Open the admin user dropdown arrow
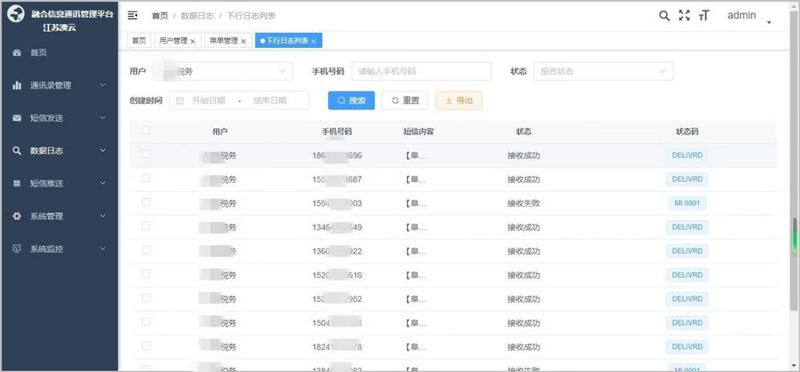Screen dimensions: 800x372 pyautogui.click(x=769, y=22)
